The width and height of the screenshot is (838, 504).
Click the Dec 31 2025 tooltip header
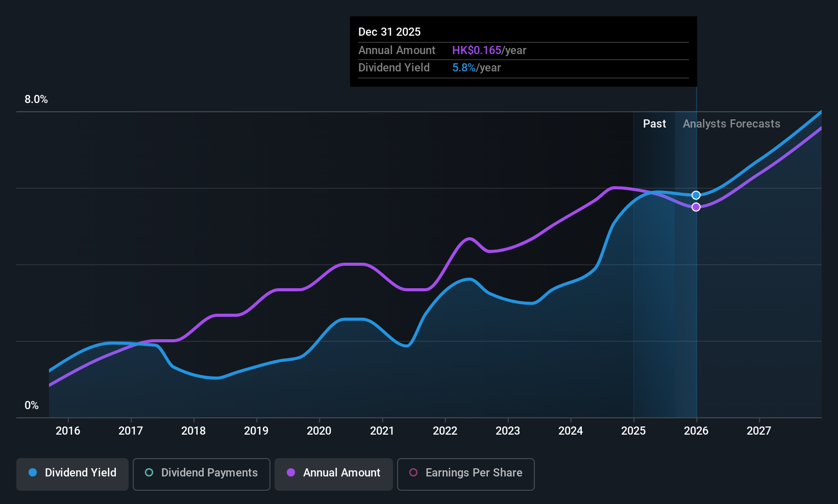[389, 32]
